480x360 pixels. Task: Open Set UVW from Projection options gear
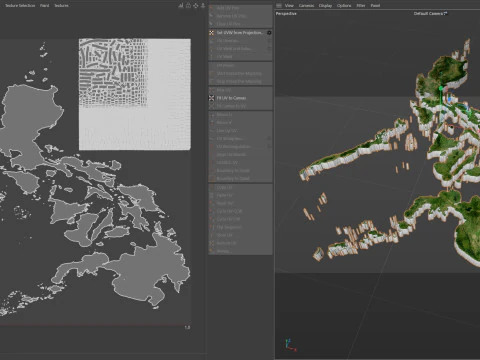[269, 33]
